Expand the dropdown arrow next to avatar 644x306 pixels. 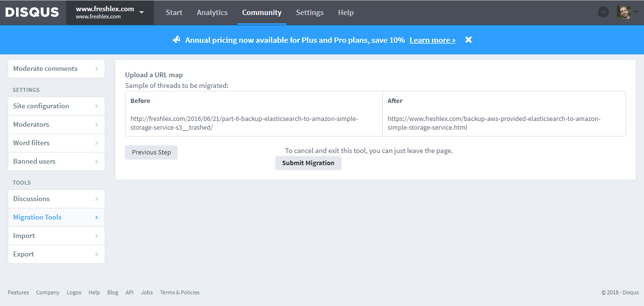tap(636, 12)
